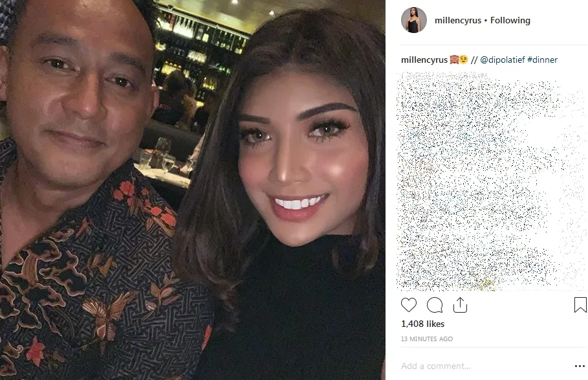Screen dimensions: 588x380
Task: Like the post with the heart icon
Action: 409,305
